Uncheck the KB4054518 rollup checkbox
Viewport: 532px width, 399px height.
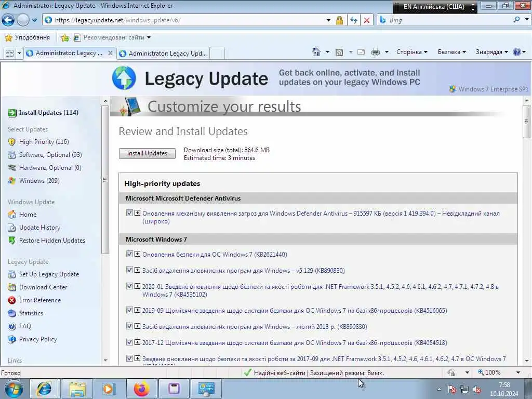tap(129, 342)
